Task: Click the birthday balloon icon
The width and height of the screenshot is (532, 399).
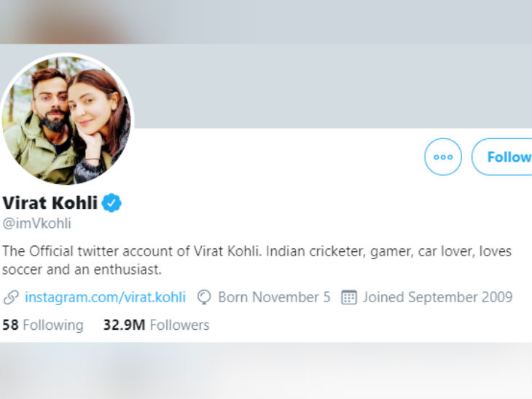Action: pyautogui.click(x=204, y=297)
